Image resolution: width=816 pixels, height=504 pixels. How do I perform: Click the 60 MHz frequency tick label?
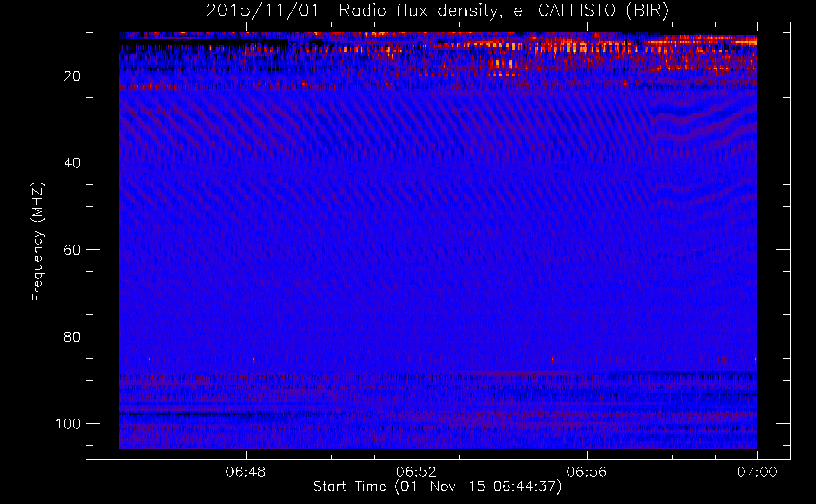tap(72, 250)
